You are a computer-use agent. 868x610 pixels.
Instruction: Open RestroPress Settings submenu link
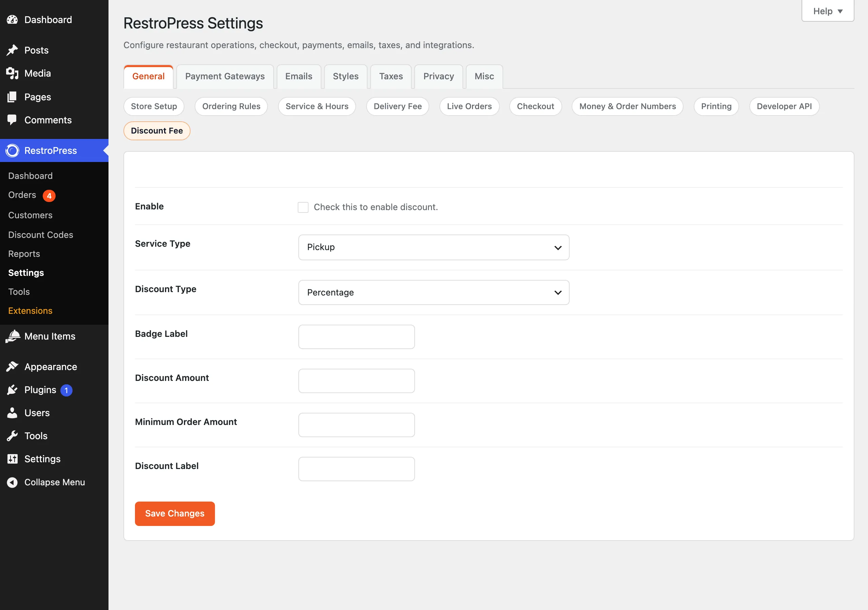point(26,272)
